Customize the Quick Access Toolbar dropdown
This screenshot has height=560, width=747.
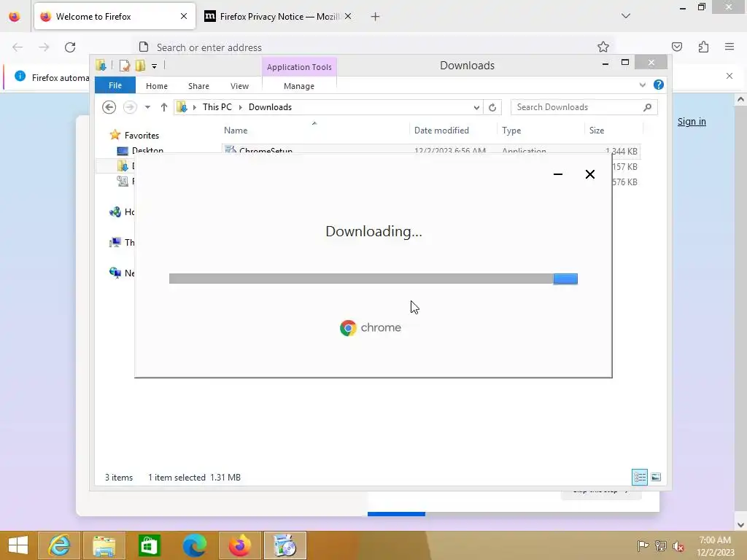[x=155, y=66]
